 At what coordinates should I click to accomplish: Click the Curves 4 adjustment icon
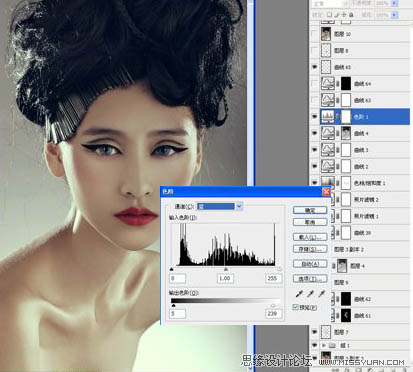(328, 133)
